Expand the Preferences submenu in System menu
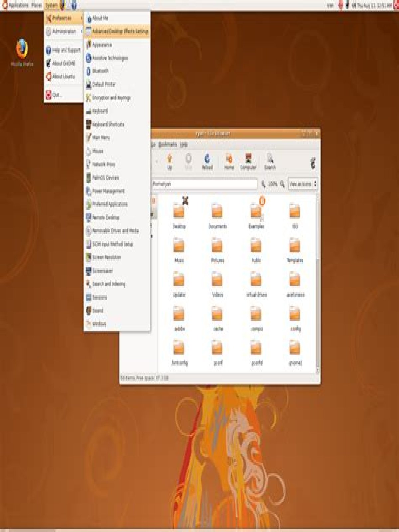 (x=64, y=18)
